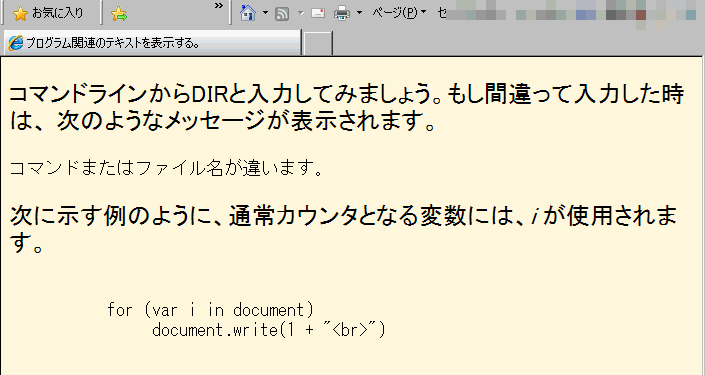Click the RSS feeds icon
This screenshot has width=705, height=375.
coord(282,13)
